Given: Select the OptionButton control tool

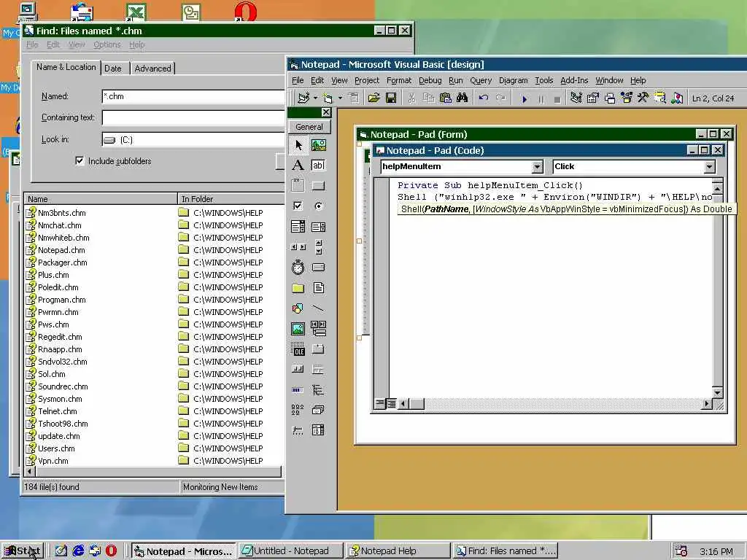Looking at the screenshot, I should 318,206.
